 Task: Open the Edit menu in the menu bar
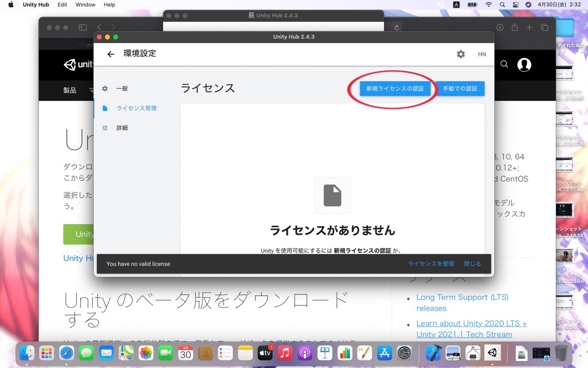(62, 5)
